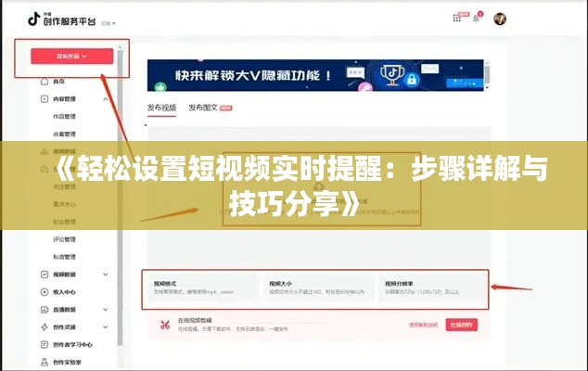The image size is (588, 371).
Task: Click the user avatar picture
Action: (500, 18)
